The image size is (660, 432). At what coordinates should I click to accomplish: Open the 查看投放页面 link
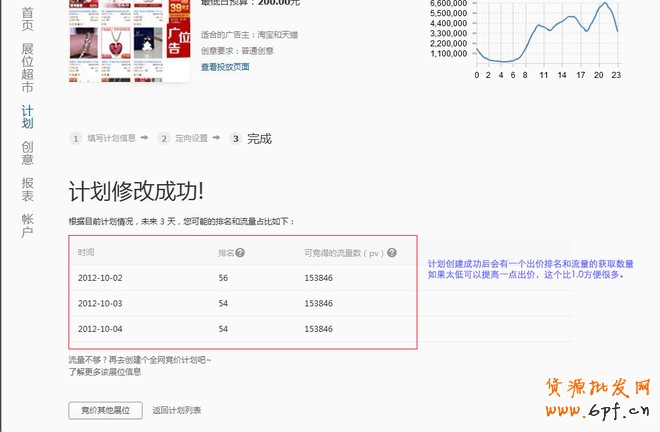coord(225,67)
